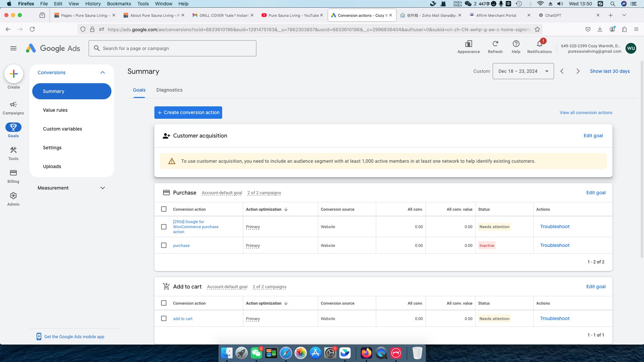
Task: Check the 'purchase' conversion action checkbox
Action: pos(164,245)
